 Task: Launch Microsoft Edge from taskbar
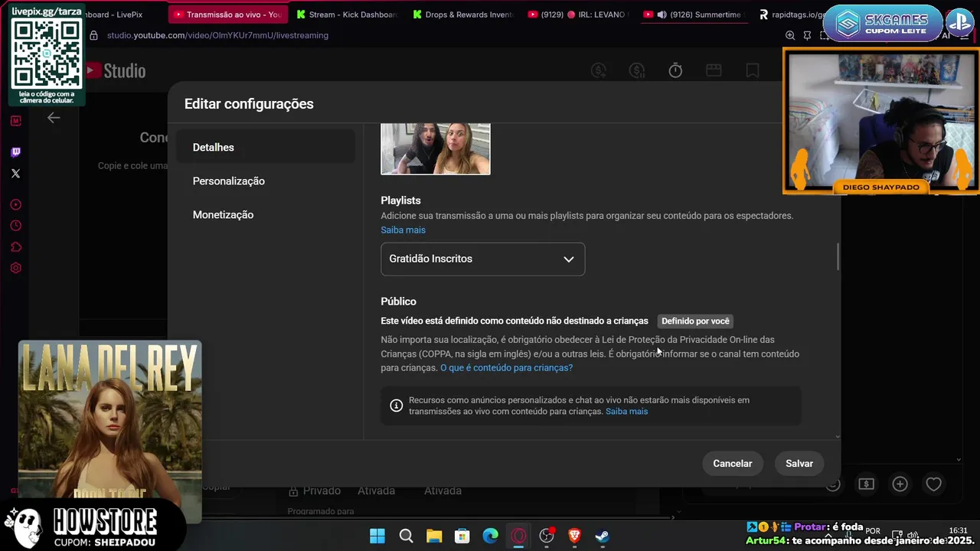tap(491, 536)
